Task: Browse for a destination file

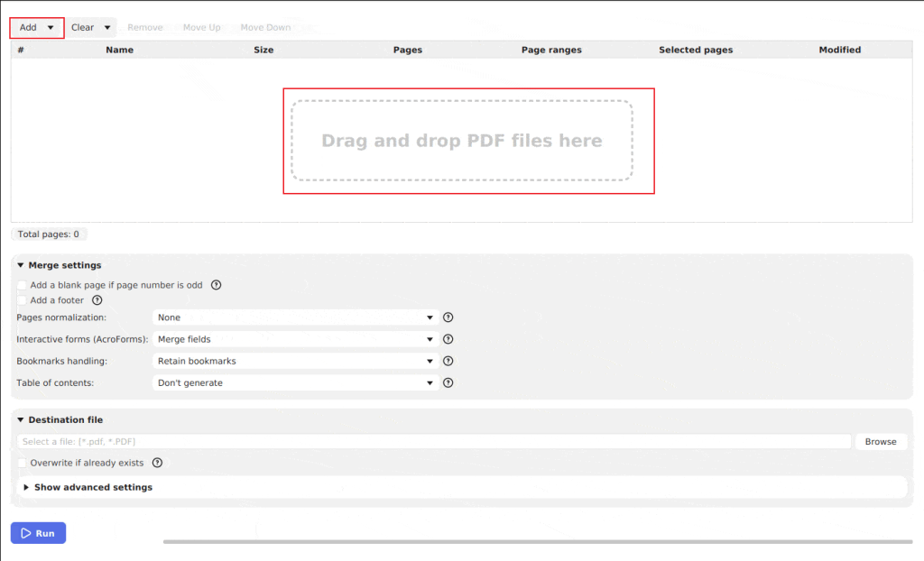Action: [881, 441]
